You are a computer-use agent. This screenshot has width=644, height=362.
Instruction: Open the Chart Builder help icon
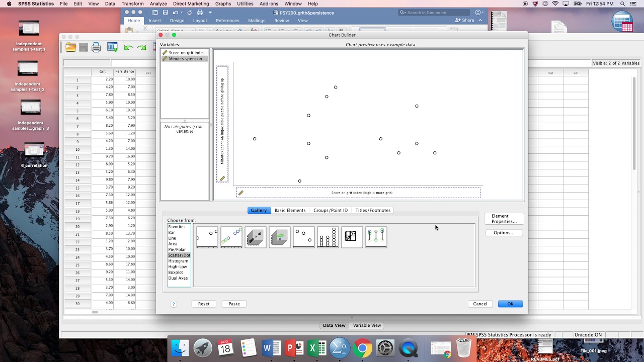pos(174,304)
